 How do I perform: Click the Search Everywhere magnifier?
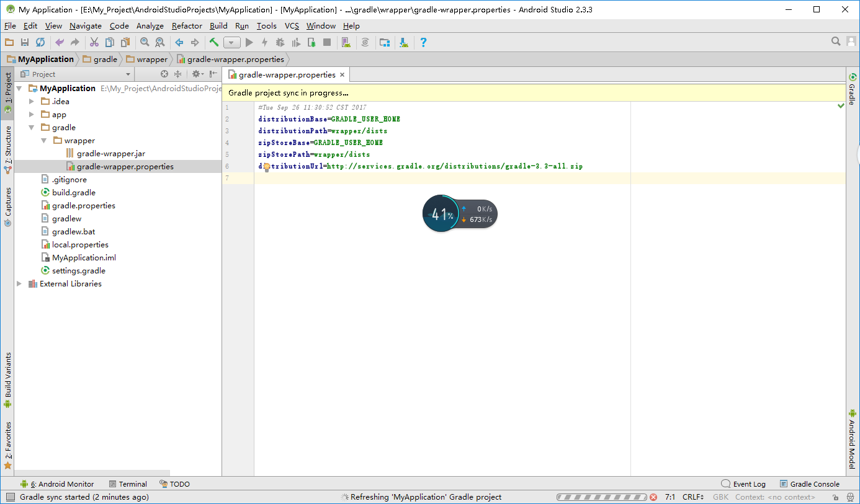click(836, 42)
